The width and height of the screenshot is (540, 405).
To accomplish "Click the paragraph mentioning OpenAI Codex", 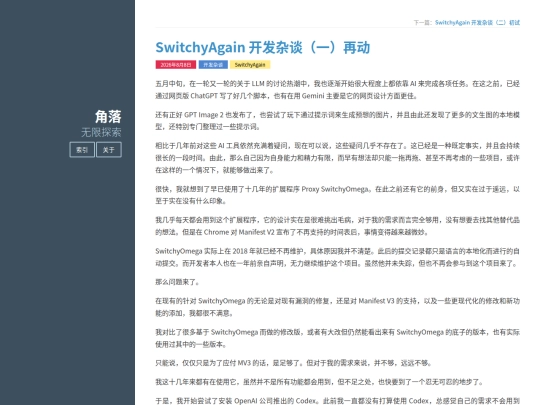I will pos(338,401).
